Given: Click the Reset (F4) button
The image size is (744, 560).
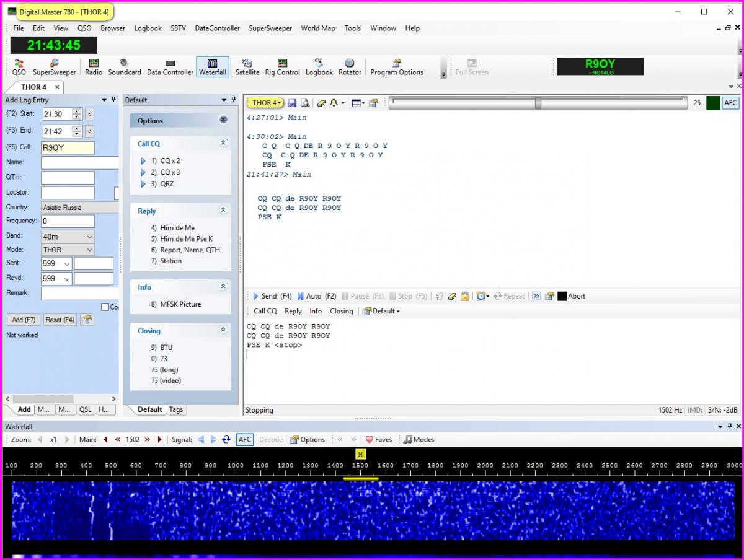Looking at the screenshot, I should (60, 320).
